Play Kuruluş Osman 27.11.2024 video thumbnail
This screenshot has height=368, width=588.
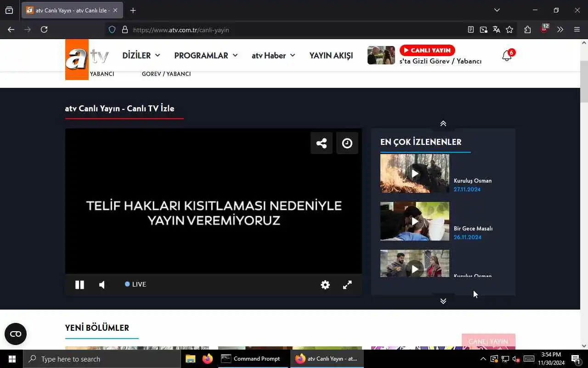[x=415, y=173]
